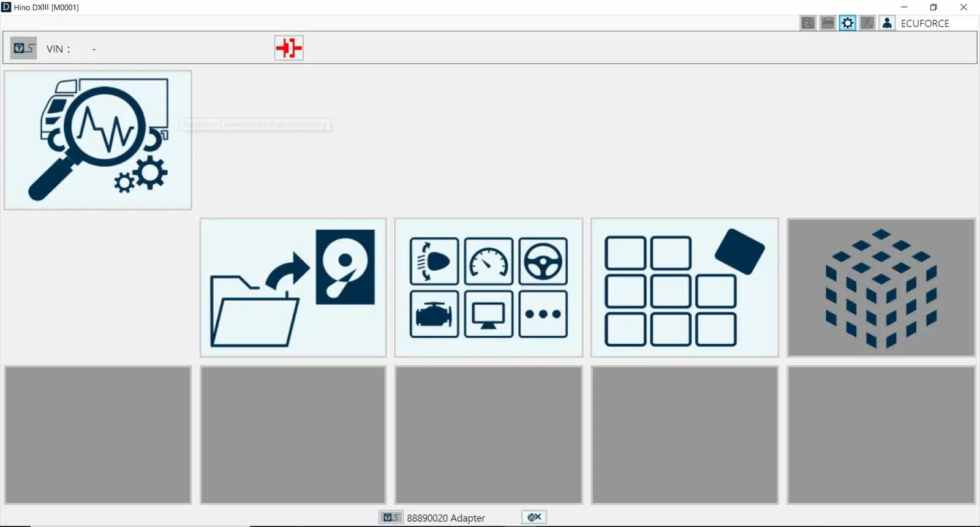Click the adapter icon beside VIN
This screenshot has height=527, width=980.
click(x=24, y=48)
